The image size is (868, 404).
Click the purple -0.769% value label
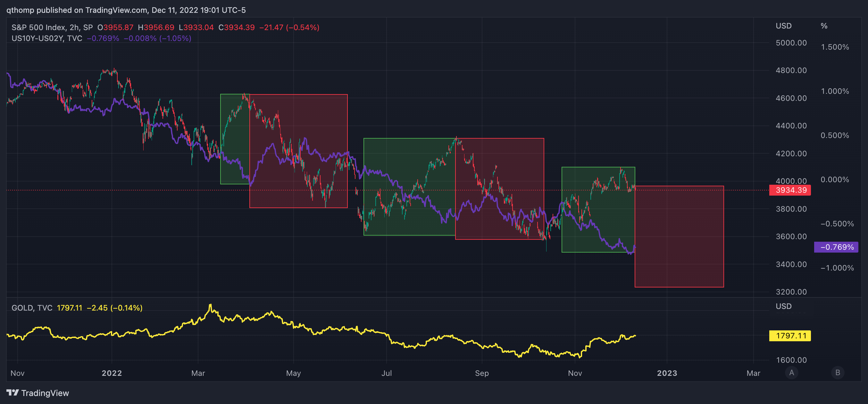836,247
